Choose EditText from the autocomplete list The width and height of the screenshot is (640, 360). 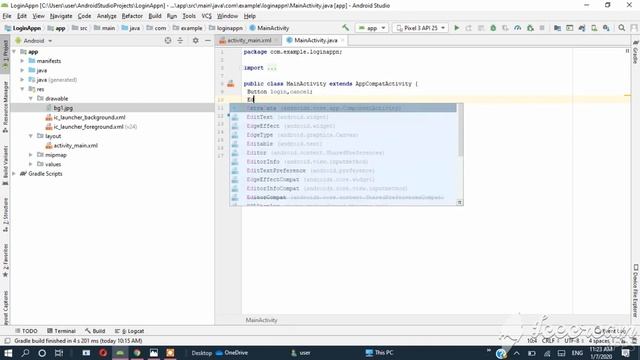pyautogui.click(x=343, y=117)
